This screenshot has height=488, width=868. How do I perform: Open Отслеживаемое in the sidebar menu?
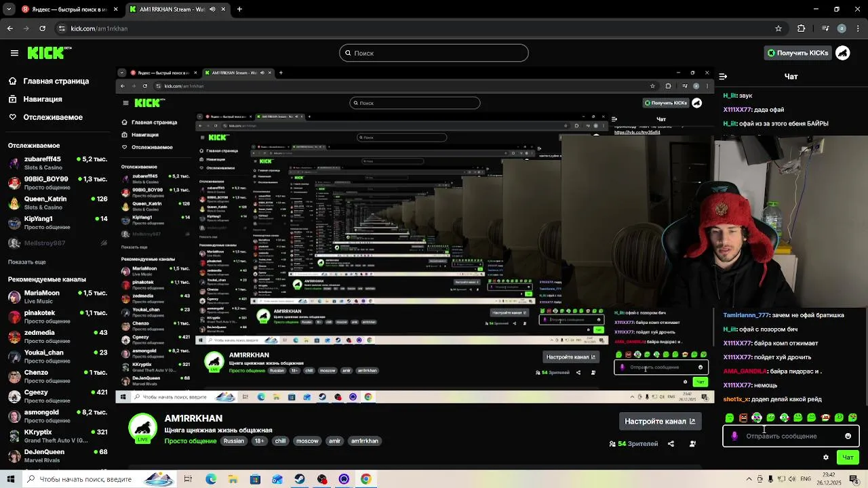tap(45, 117)
